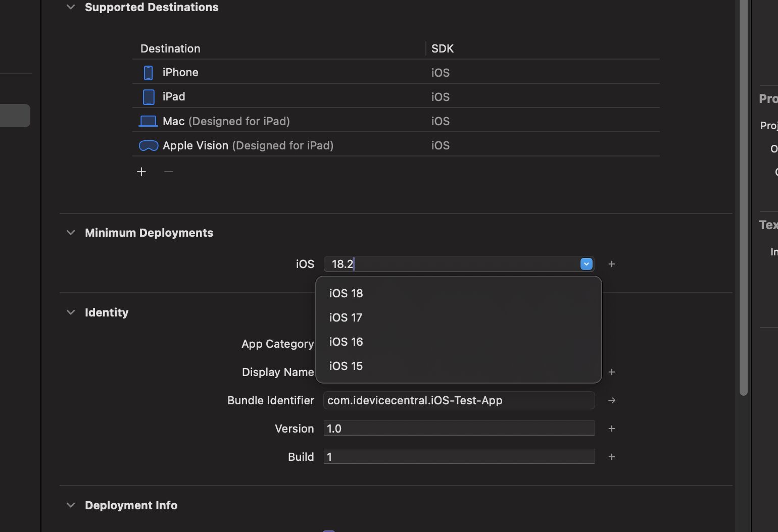Select iOS 17 from the version menu

[x=346, y=317]
